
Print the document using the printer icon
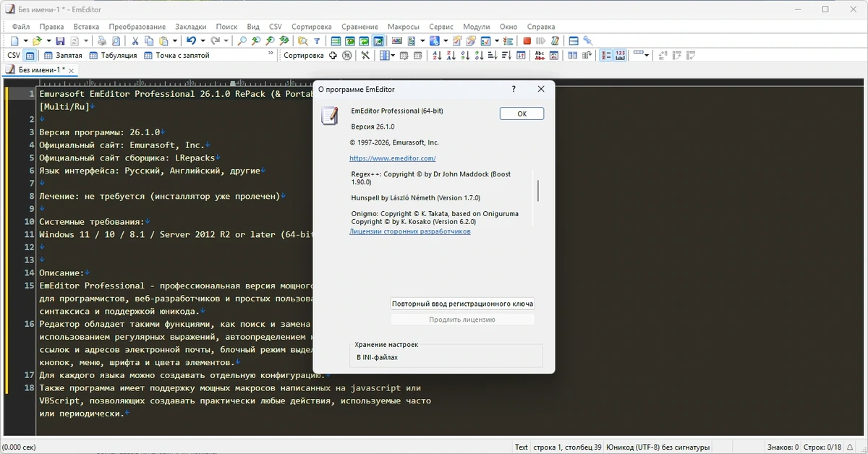point(102,41)
